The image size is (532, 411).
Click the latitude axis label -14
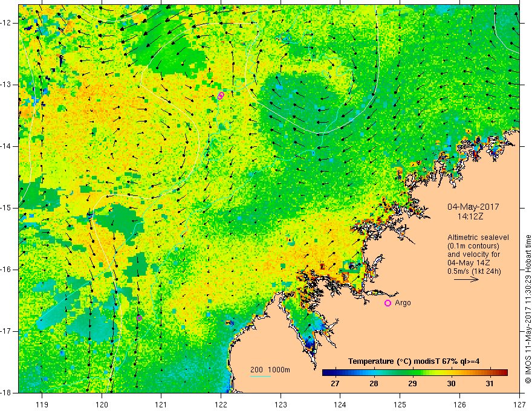[6, 146]
